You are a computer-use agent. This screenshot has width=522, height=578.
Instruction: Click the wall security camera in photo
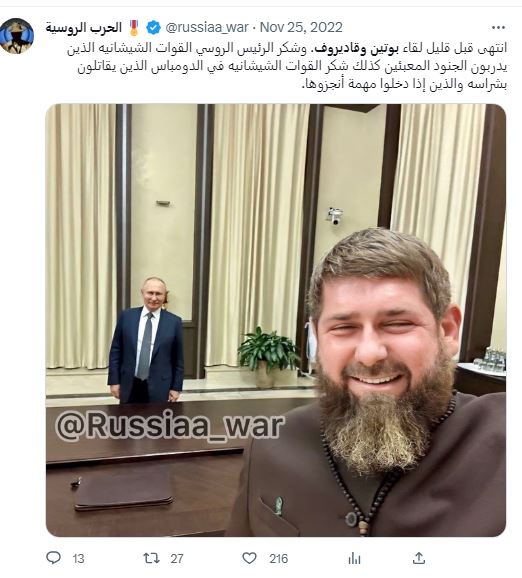click(334, 215)
